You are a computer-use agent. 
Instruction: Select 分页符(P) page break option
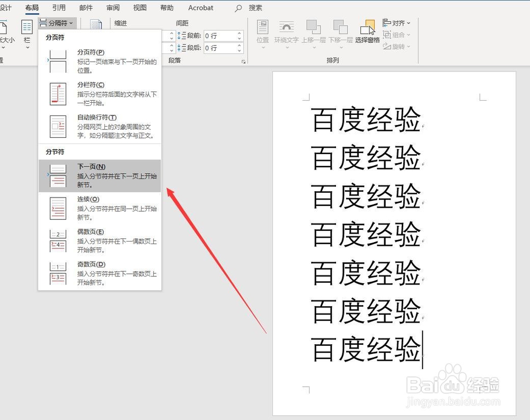pos(100,61)
